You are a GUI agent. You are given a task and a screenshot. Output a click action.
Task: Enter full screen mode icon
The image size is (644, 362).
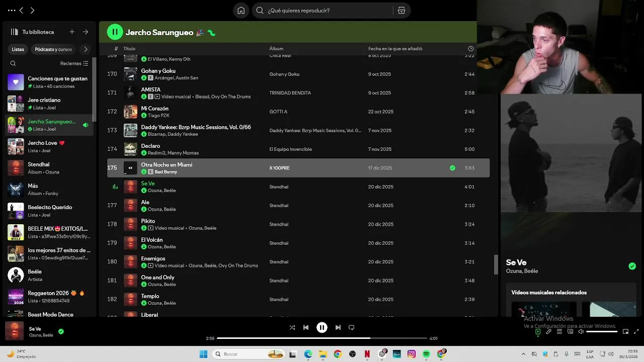point(636,331)
